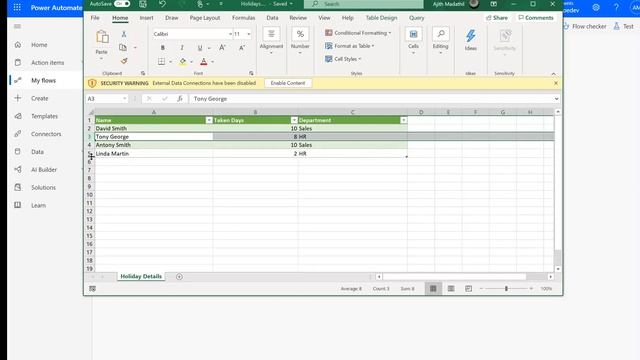Switch to the Table Design tab

(381, 18)
